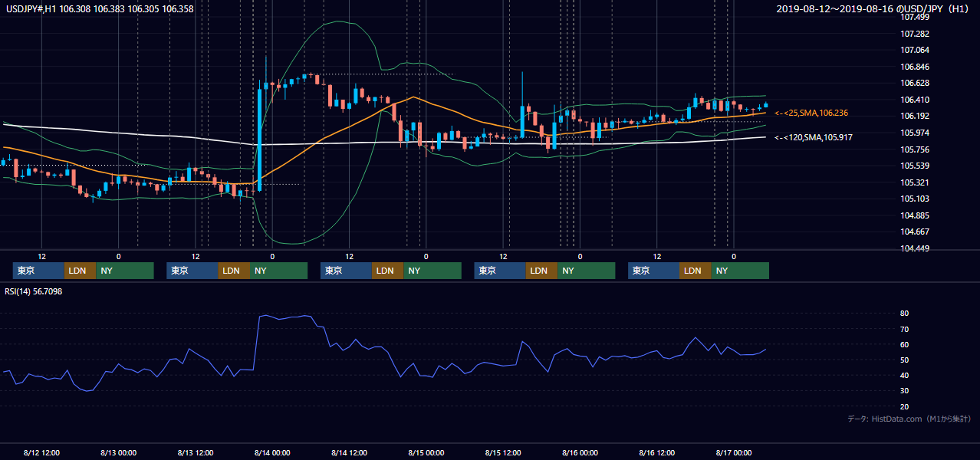
Task: Click the 106.410 price axis label
Action: 915,100
